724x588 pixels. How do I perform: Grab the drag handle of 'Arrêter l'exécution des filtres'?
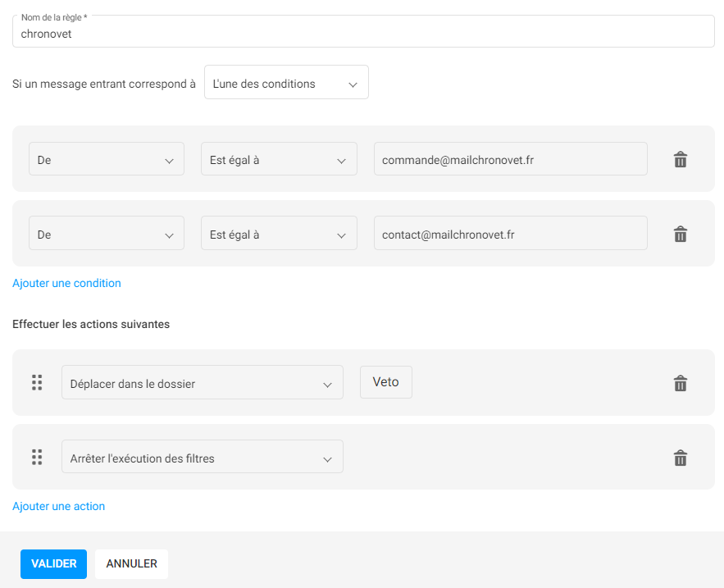point(37,457)
